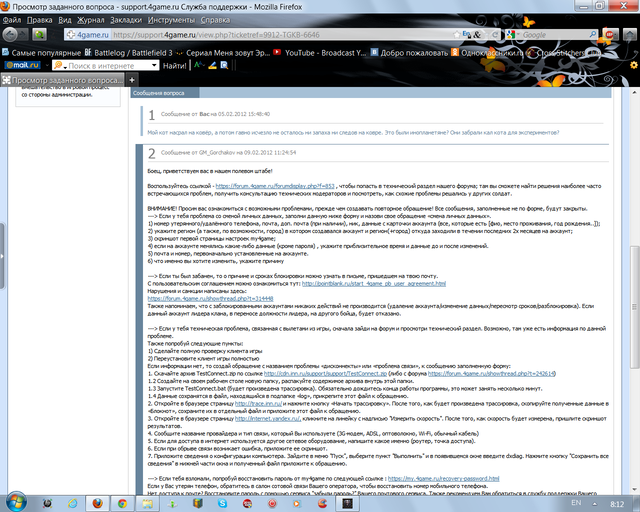Bookmark this page with the star icon

pos(457,35)
